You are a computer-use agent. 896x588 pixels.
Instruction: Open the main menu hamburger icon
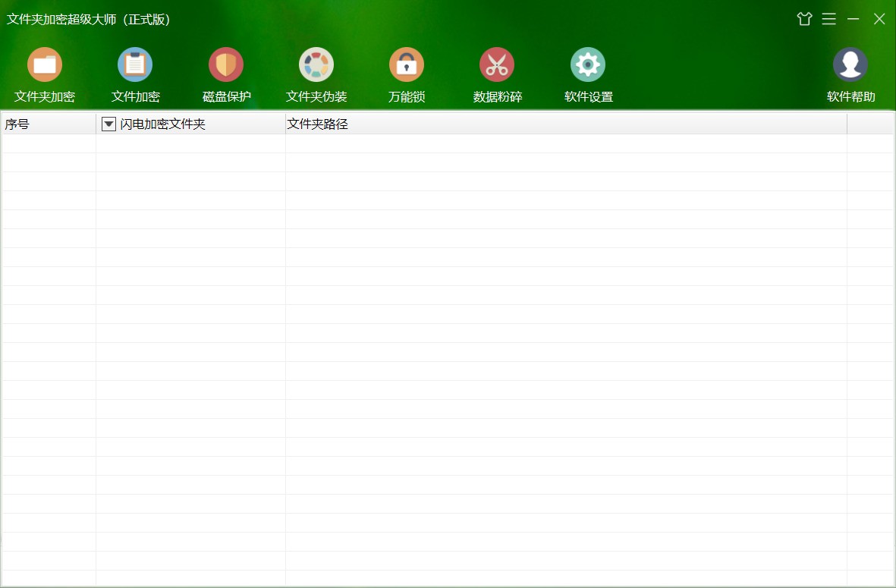[x=828, y=19]
